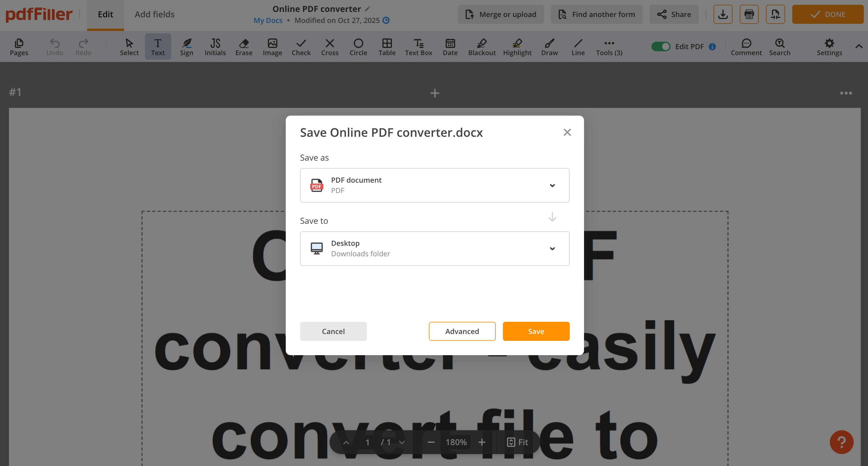Click the print icon in the header
868x466 pixels.
749,14
